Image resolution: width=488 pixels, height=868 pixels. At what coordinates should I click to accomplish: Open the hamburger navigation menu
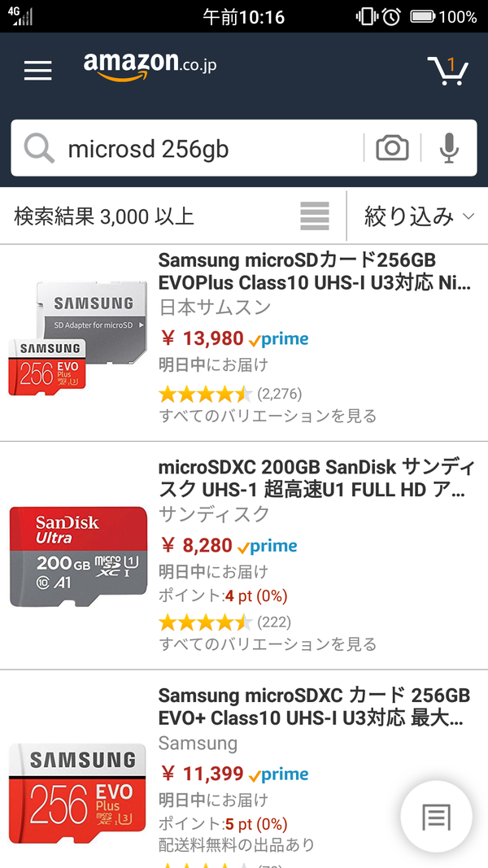pyautogui.click(x=37, y=70)
